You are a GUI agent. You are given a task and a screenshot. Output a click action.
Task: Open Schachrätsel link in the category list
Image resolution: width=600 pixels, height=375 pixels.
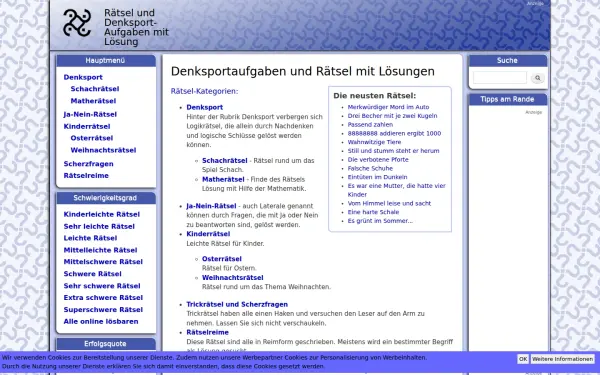coord(225,161)
